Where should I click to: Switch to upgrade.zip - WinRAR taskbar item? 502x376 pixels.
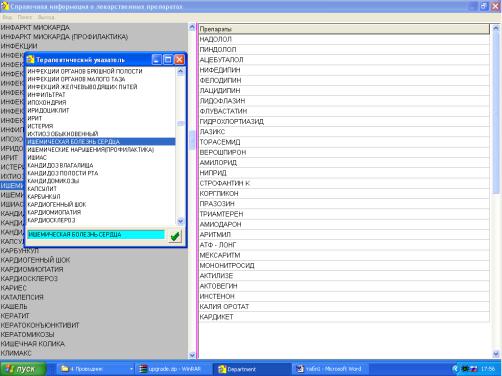point(173,369)
